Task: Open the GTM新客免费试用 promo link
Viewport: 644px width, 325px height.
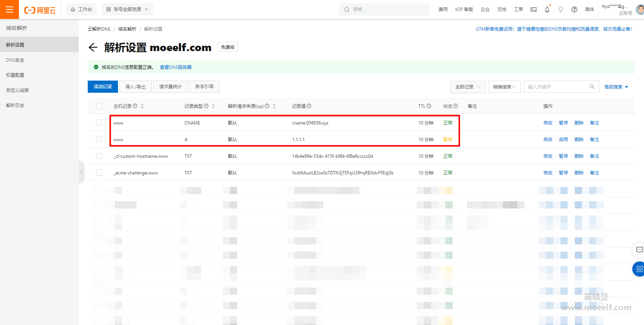Action: (x=554, y=29)
